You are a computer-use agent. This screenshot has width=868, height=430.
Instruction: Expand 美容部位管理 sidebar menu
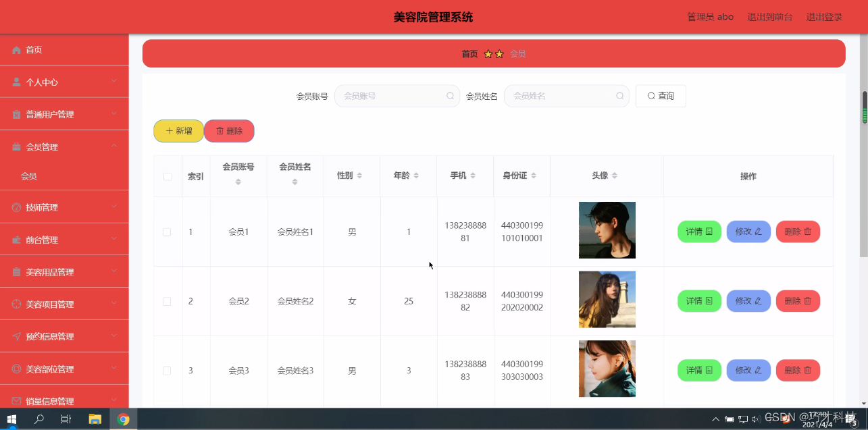coord(64,369)
